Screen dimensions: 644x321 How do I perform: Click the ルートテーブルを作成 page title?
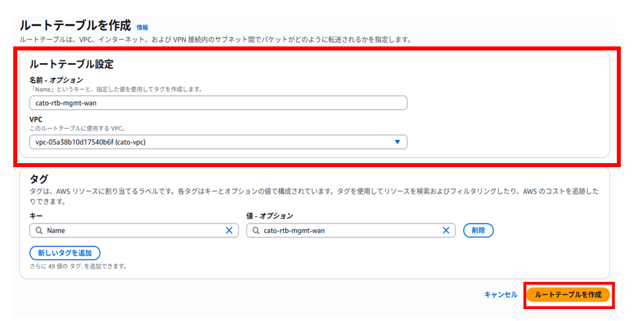tap(75, 26)
